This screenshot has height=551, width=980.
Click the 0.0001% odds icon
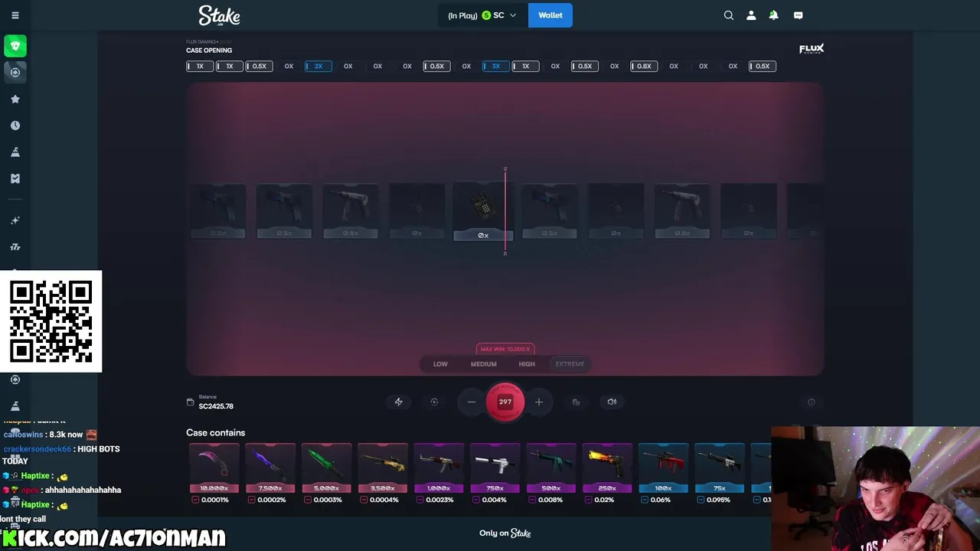195,500
